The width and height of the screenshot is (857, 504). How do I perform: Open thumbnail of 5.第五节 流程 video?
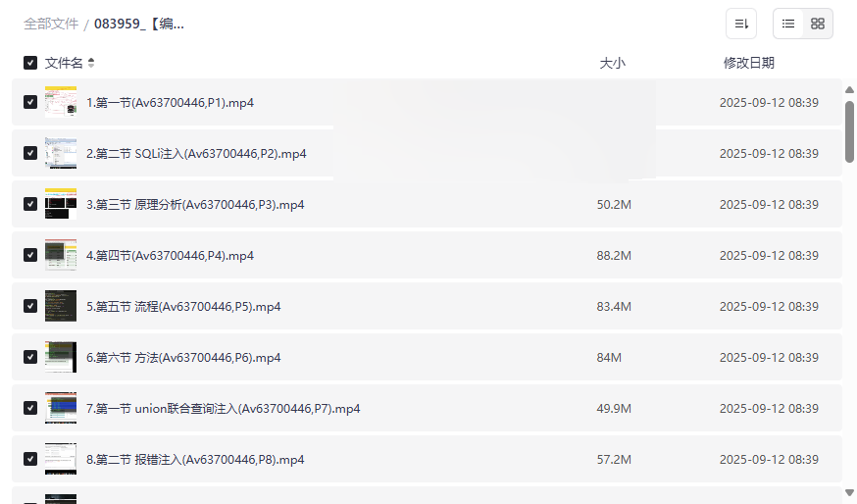click(61, 306)
